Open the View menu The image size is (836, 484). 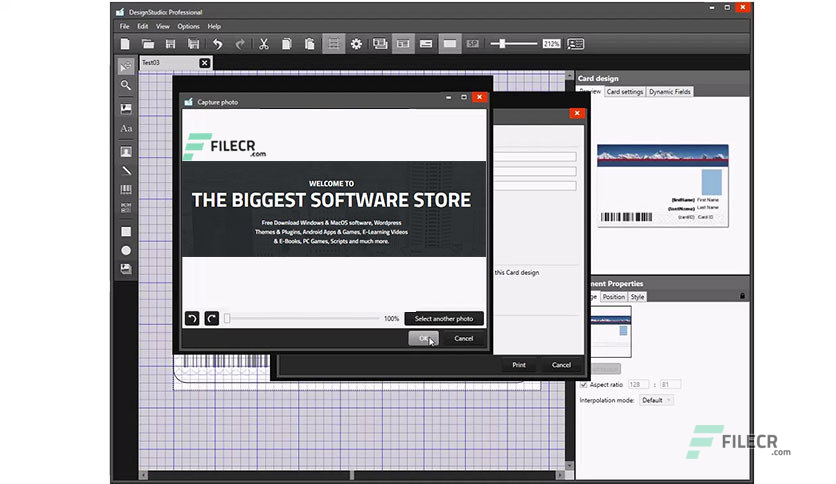pos(163,26)
